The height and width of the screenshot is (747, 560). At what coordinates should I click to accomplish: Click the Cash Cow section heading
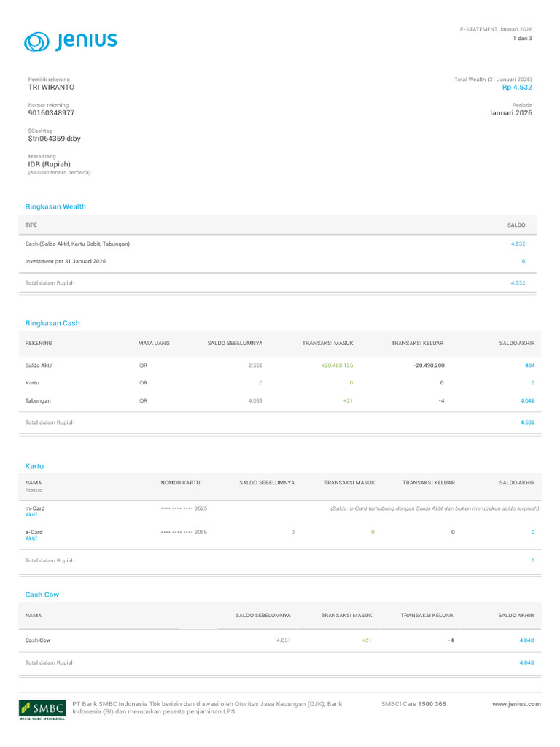(x=42, y=595)
